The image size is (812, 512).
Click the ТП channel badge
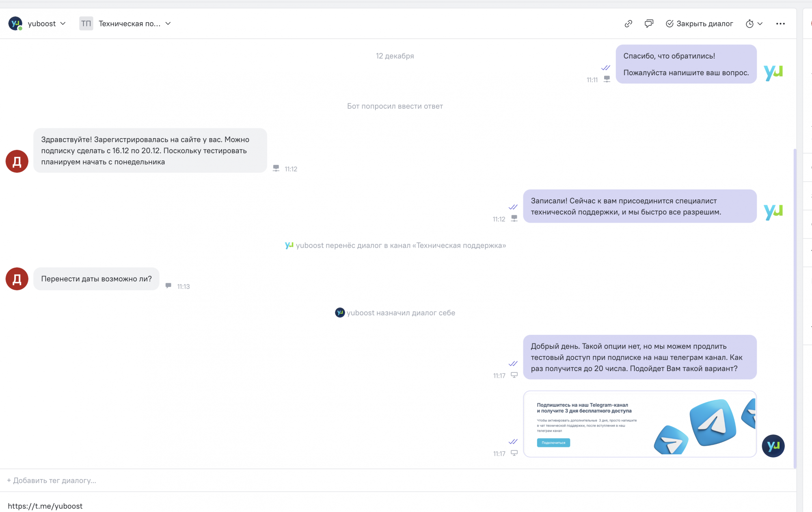click(86, 24)
